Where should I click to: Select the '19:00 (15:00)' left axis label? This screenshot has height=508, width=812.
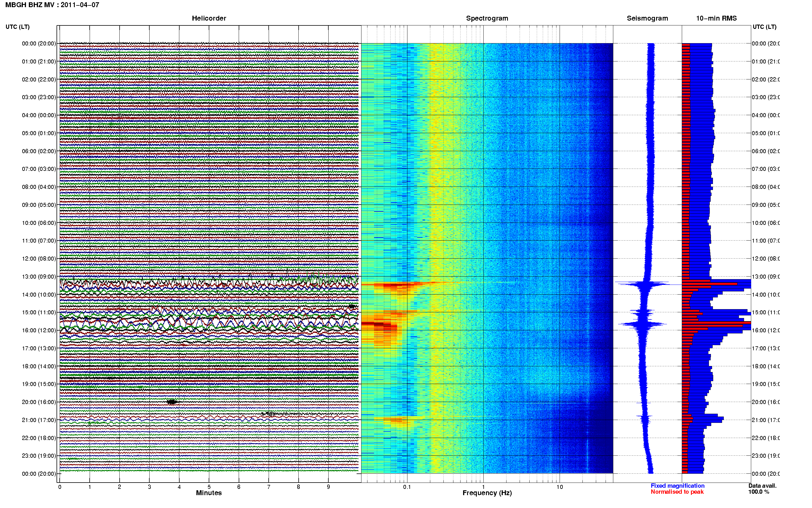[x=39, y=384]
